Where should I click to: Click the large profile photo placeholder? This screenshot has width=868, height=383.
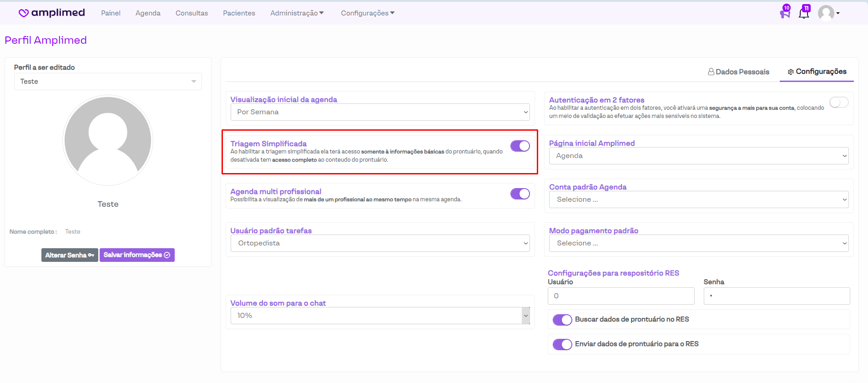click(108, 140)
